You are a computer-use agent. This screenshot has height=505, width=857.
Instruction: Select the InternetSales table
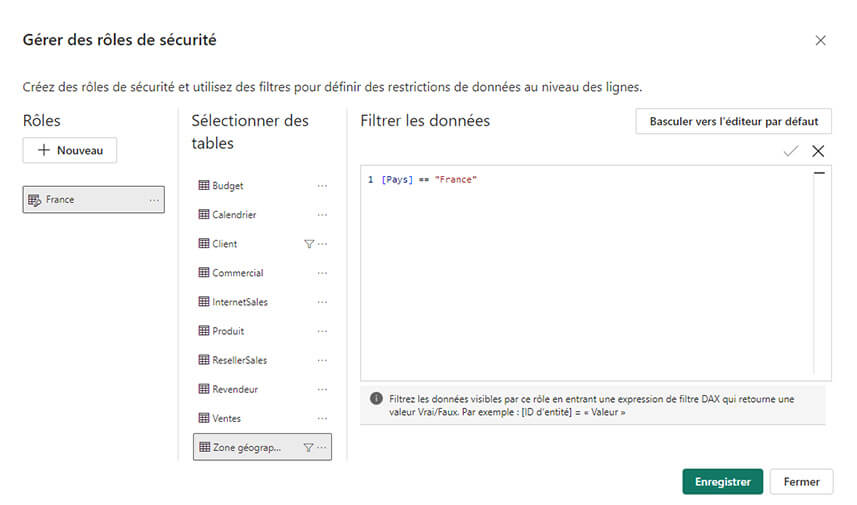262,302
